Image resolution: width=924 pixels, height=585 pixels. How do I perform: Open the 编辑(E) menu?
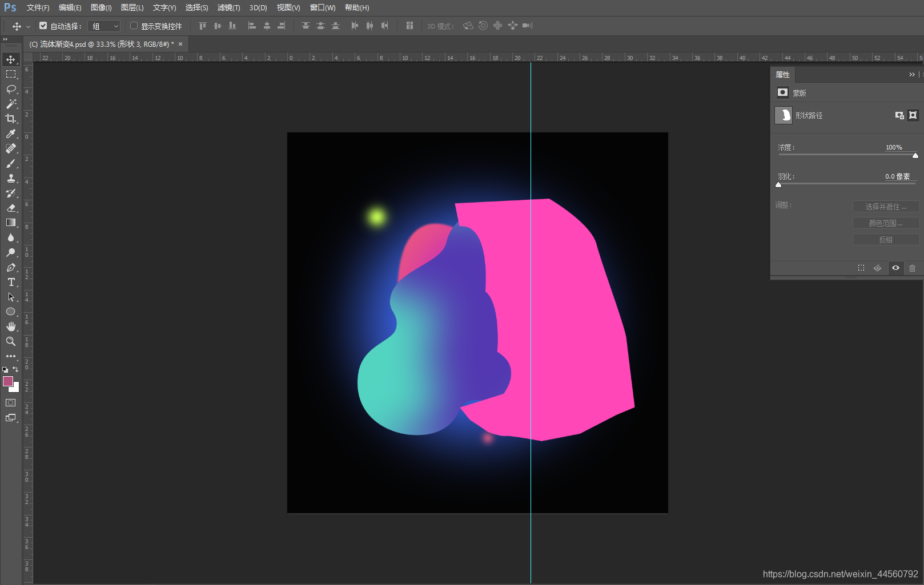70,8
